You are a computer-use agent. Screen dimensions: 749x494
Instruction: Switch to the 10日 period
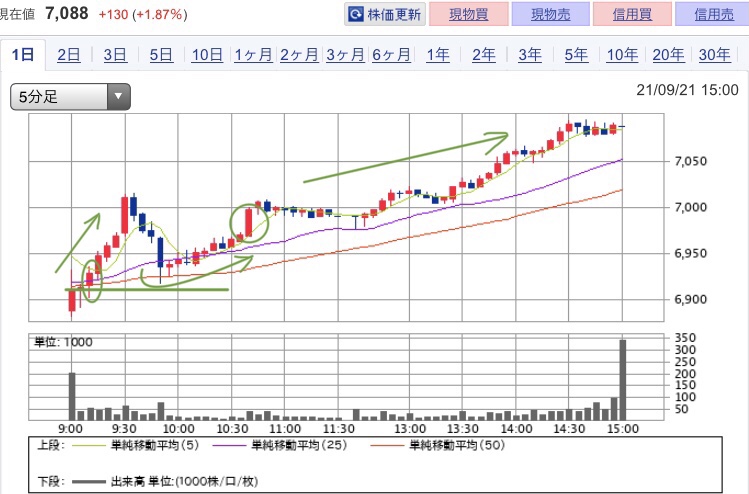pyautogui.click(x=207, y=55)
